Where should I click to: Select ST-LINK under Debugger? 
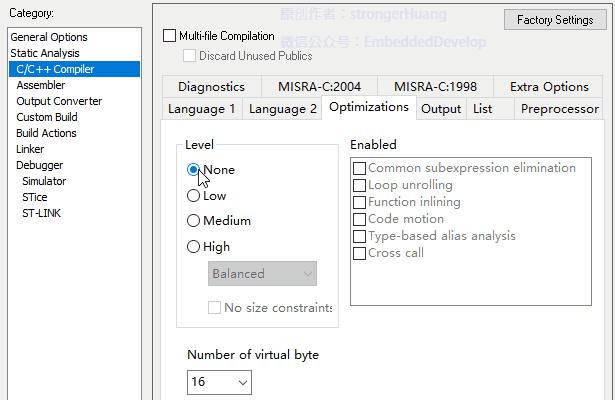pyautogui.click(x=41, y=213)
